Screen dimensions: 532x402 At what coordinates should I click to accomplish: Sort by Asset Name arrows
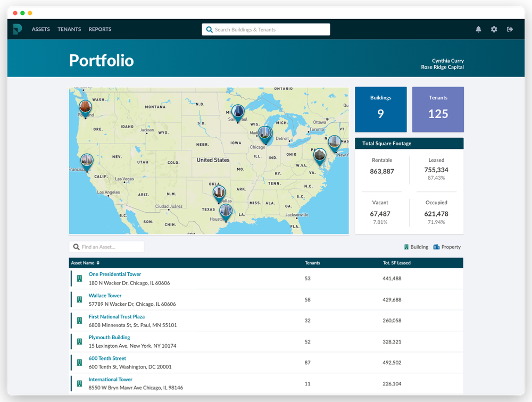click(98, 263)
